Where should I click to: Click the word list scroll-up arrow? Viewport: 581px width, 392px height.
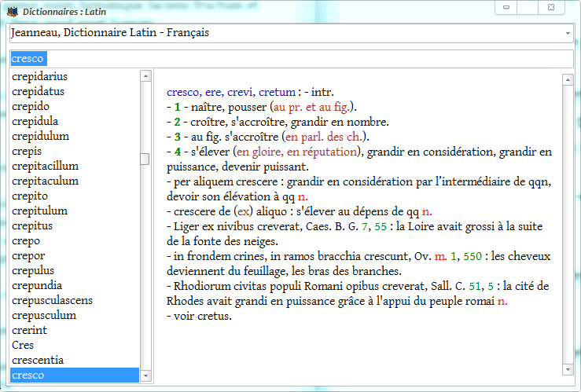tap(145, 76)
